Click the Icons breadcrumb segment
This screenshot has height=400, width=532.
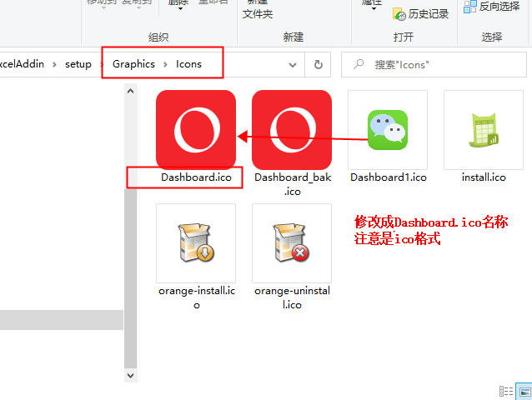pyautogui.click(x=188, y=64)
